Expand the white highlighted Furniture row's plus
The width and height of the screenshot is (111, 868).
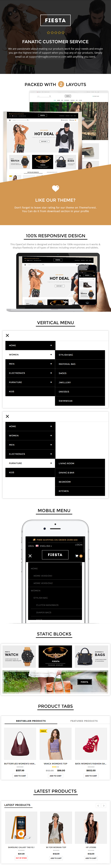click(51, 463)
